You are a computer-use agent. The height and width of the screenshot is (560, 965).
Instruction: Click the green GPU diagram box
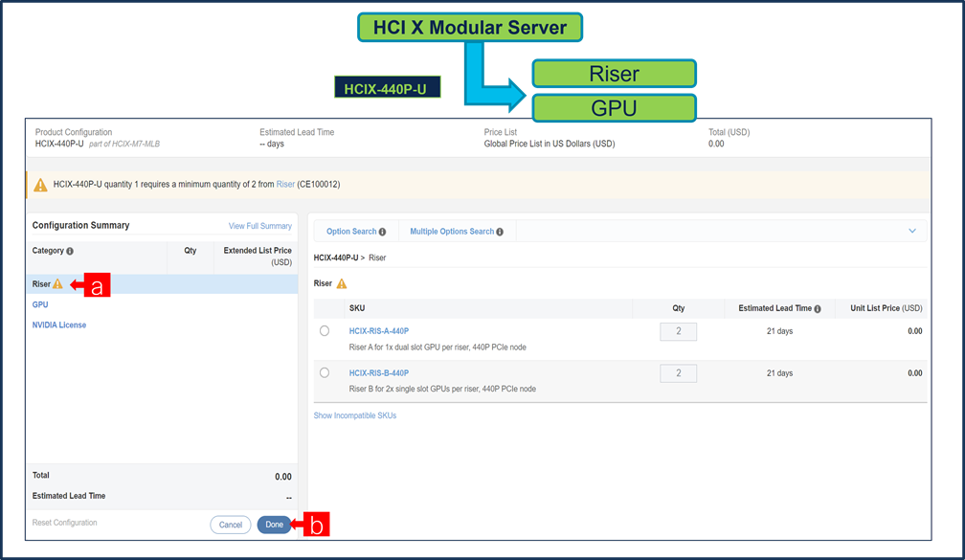coord(615,108)
